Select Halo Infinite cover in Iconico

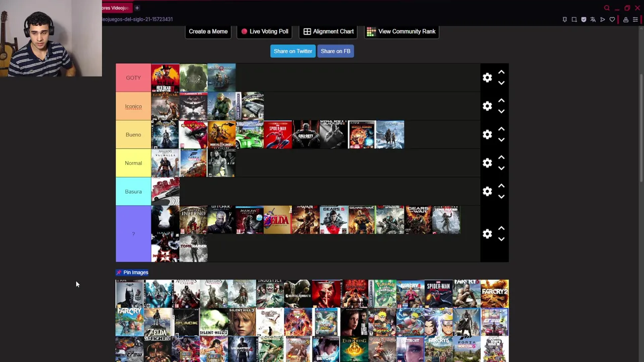[x=221, y=106]
